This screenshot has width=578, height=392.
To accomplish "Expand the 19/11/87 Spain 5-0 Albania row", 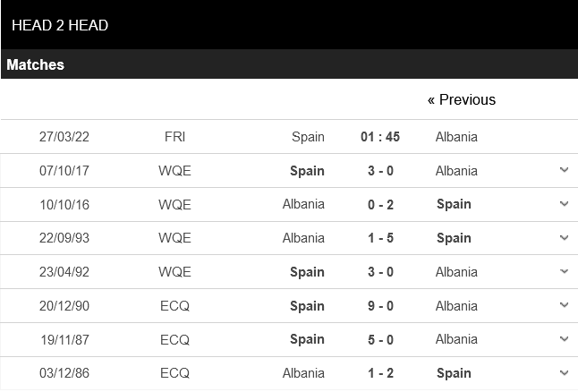I will click(564, 339).
